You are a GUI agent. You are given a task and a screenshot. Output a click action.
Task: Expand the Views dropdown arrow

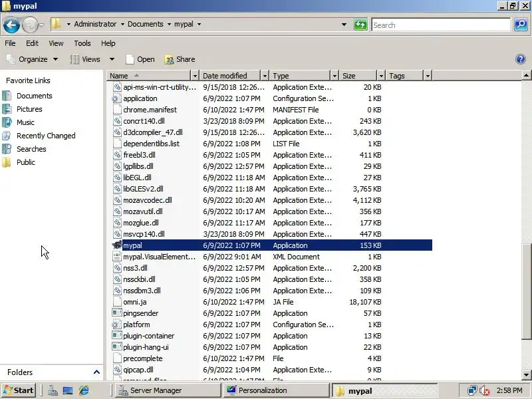click(112, 59)
